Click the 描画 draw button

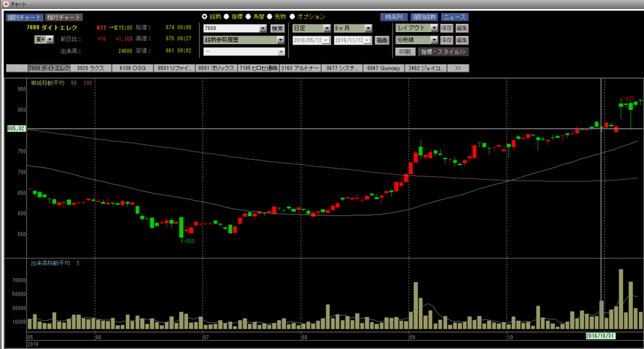tap(382, 40)
